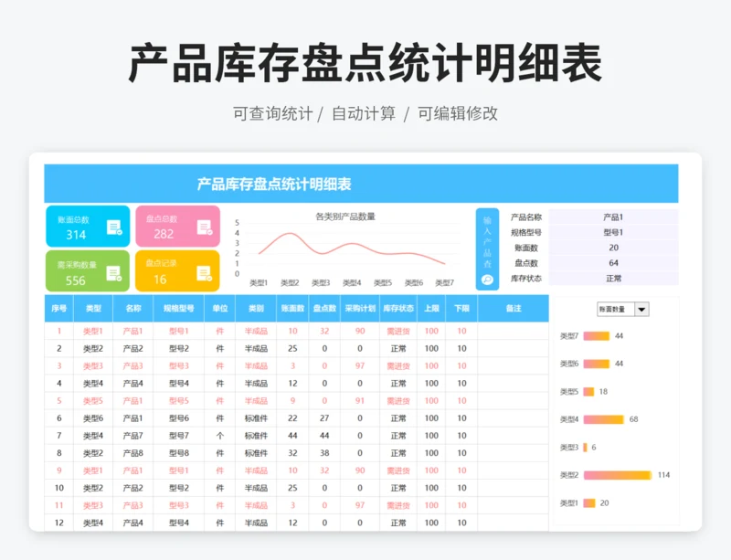Click the 盘点数 column header
The height and width of the screenshot is (560, 731).
point(324,309)
